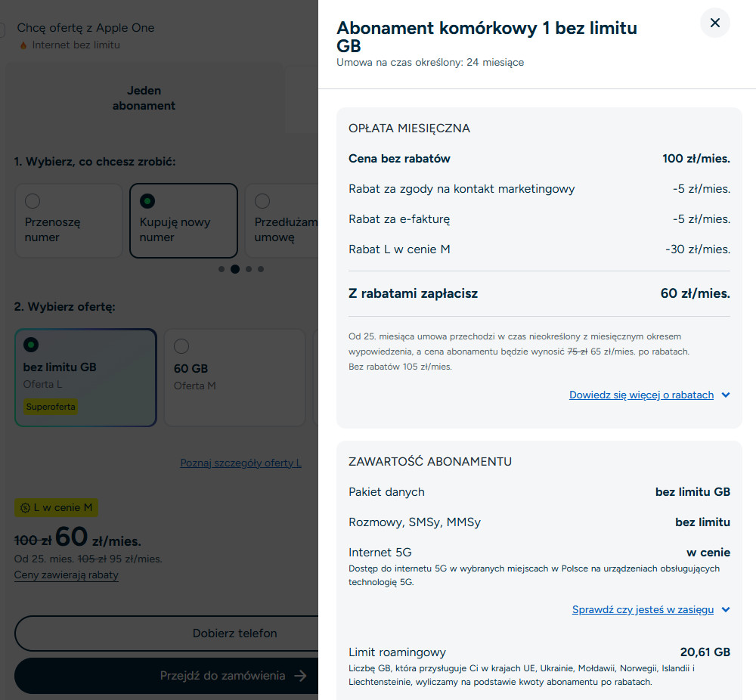Viewport: 756px width, 700px height.
Task: Expand "Dowiedz się więcej o rabatach" section
Action: pos(649,395)
